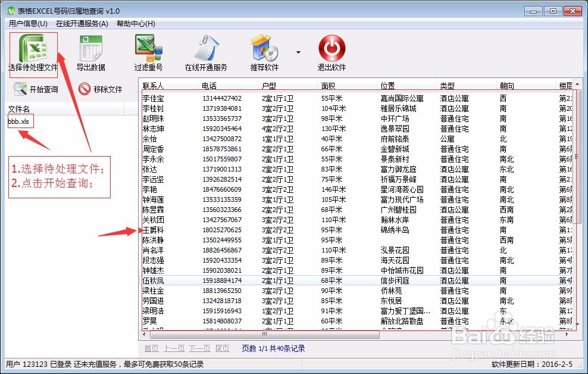Click the 朝向 column header
The height and width of the screenshot is (374, 588).
pos(526,86)
